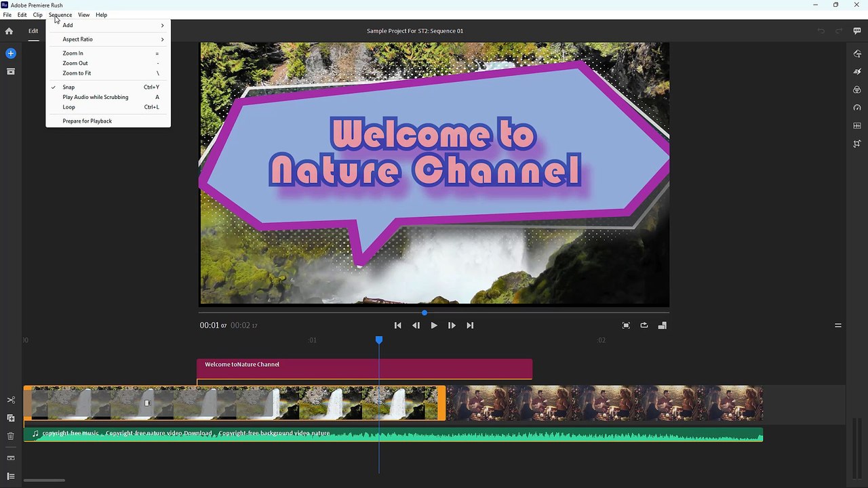Viewport: 868px width, 488px height.
Task: Open the File menu
Action: click(7, 15)
